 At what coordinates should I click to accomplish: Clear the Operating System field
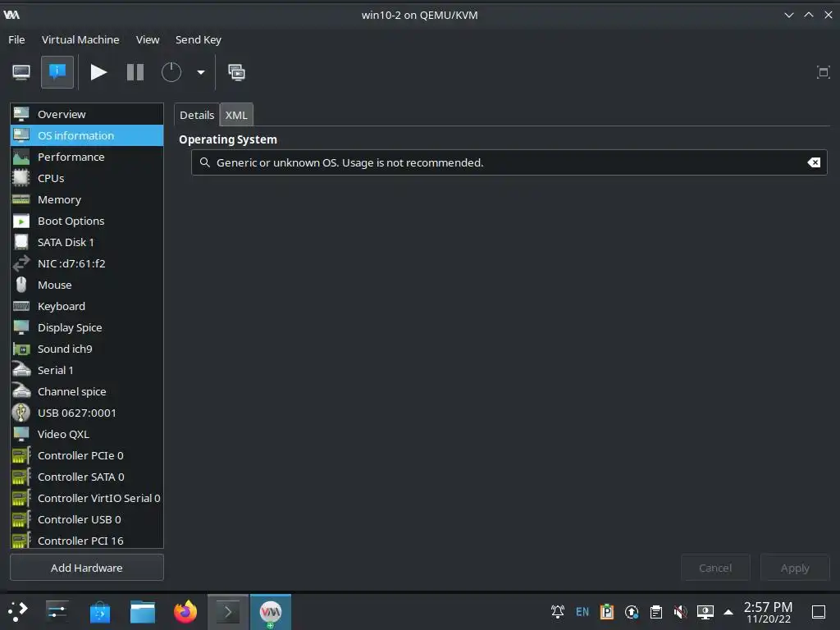coord(814,162)
